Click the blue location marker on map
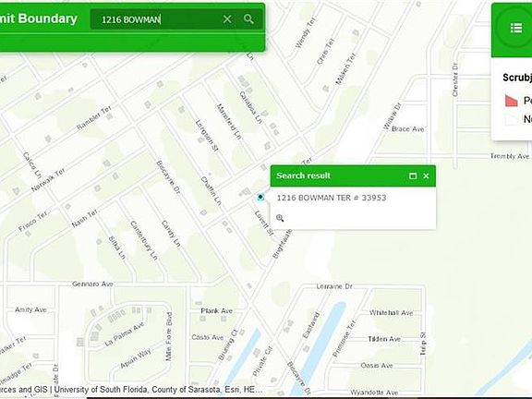This screenshot has height=399, width=532. (x=260, y=197)
